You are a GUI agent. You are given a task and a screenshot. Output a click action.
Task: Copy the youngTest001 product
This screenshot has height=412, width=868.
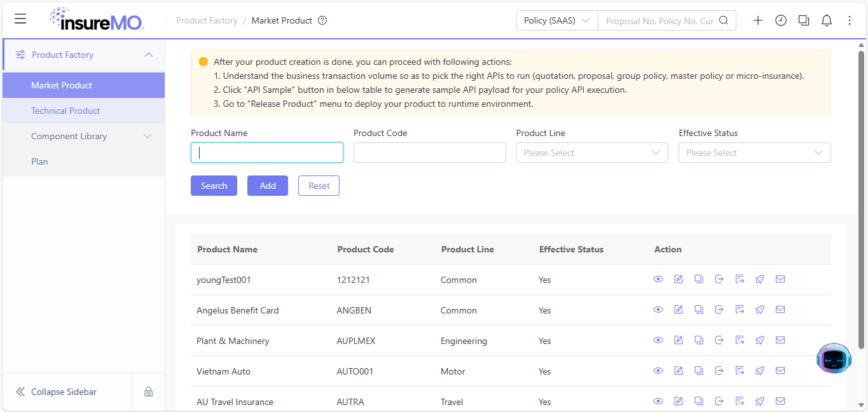tap(699, 279)
